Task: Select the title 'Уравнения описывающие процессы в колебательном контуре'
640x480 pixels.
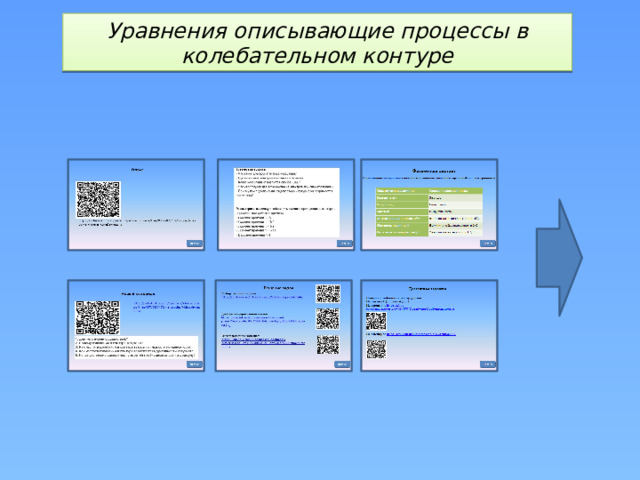Action: click(x=317, y=42)
